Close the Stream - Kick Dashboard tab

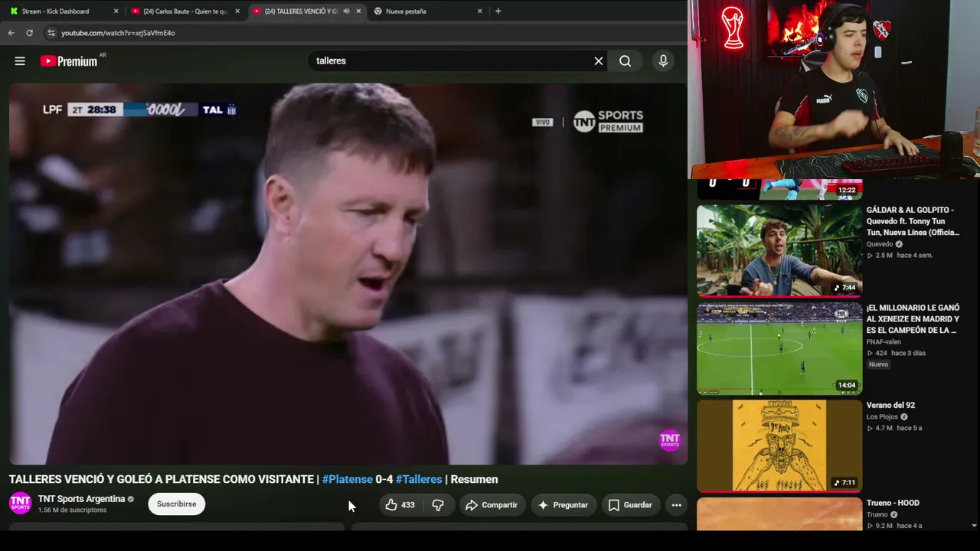116,11
